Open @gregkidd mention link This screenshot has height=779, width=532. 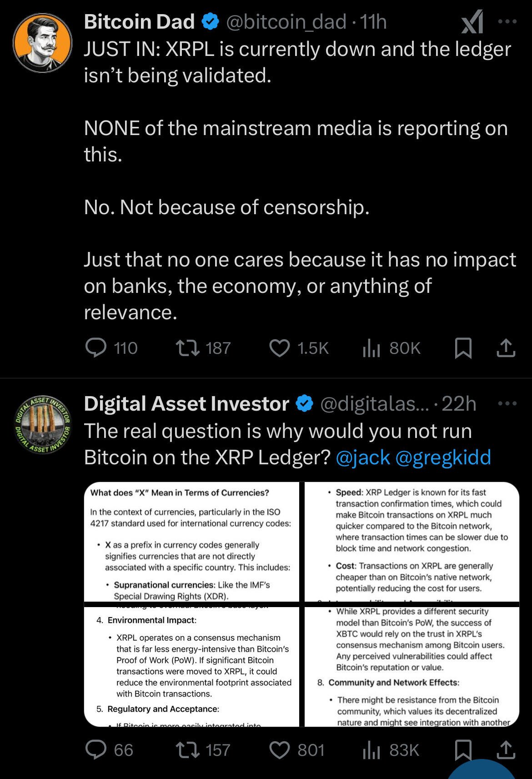point(443,457)
